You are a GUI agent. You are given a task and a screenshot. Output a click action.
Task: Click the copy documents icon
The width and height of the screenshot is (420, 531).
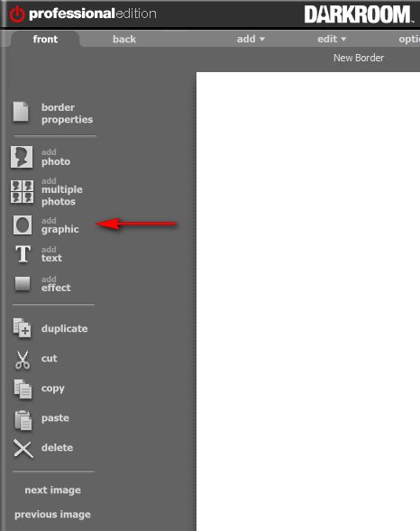click(x=23, y=389)
